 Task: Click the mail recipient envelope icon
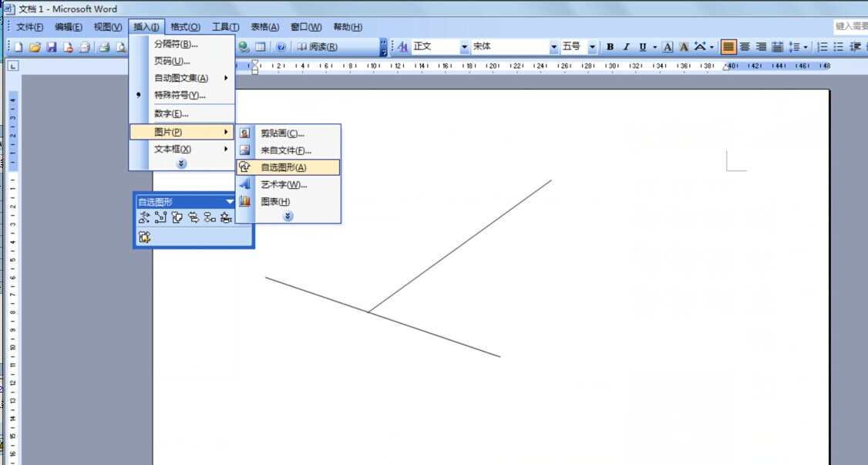[85, 47]
